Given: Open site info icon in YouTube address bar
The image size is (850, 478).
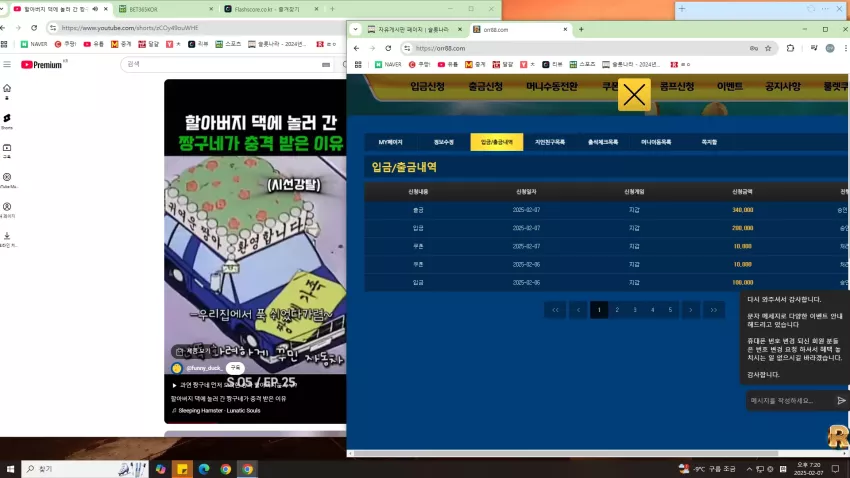Looking at the screenshot, I should (53, 28).
